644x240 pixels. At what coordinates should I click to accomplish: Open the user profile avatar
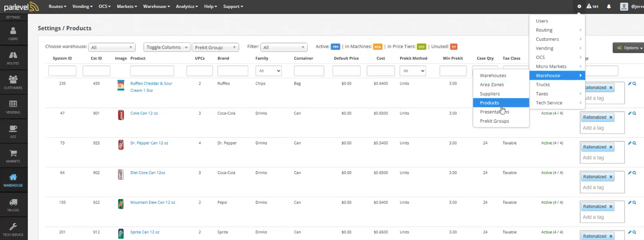click(624, 6)
